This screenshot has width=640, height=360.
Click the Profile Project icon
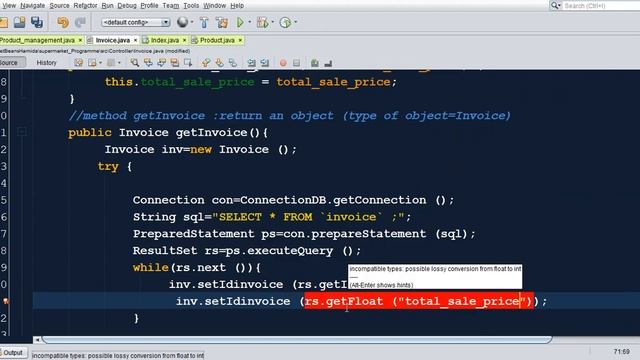click(x=285, y=22)
